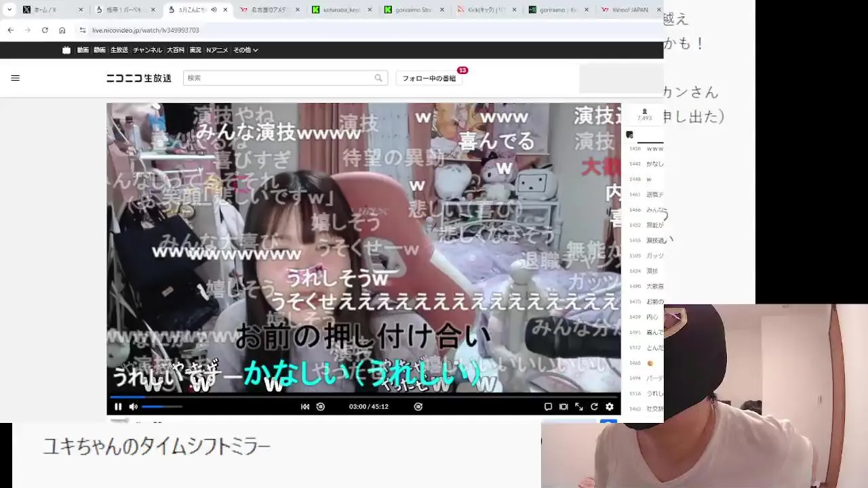Open 静画 in the top black bar
868x488 pixels.
[x=100, y=50]
